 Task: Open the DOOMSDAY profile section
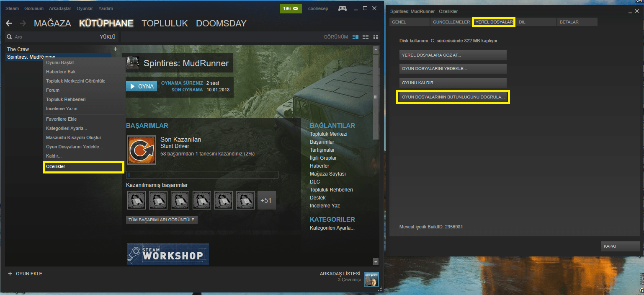[221, 23]
